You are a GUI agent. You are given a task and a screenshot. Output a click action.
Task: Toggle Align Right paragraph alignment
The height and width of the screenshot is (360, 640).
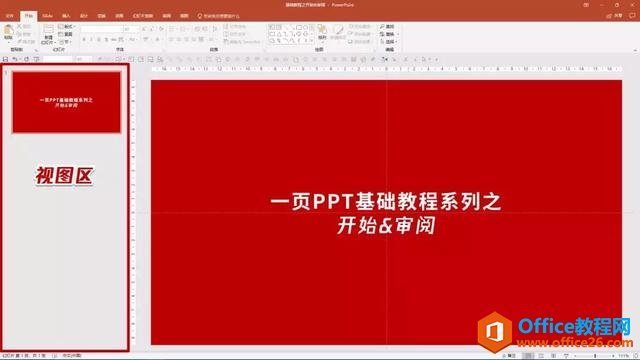[x=187, y=40]
